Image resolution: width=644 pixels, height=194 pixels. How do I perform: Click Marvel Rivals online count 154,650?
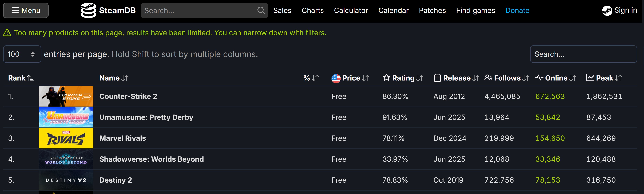pyautogui.click(x=550, y=138)
